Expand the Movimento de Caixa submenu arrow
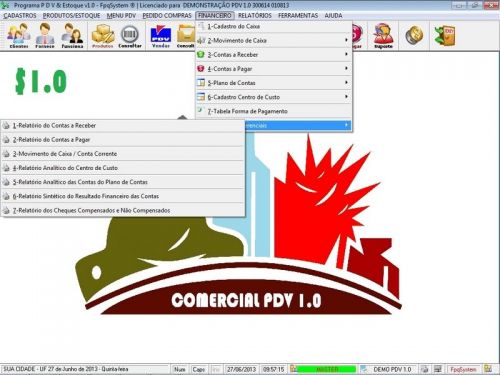Viewport: 500px width, 375px height. coord(347,40)
